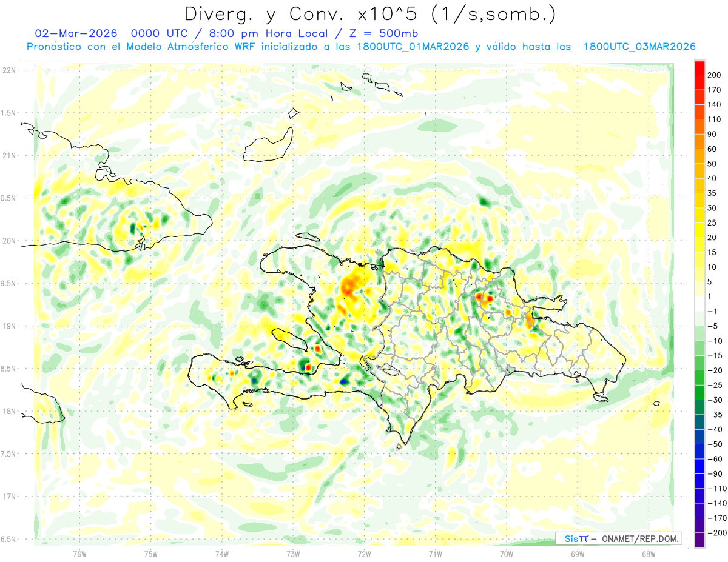Click the "1.5N" latitude label
The image size is (728, 562).
(8, 113)
